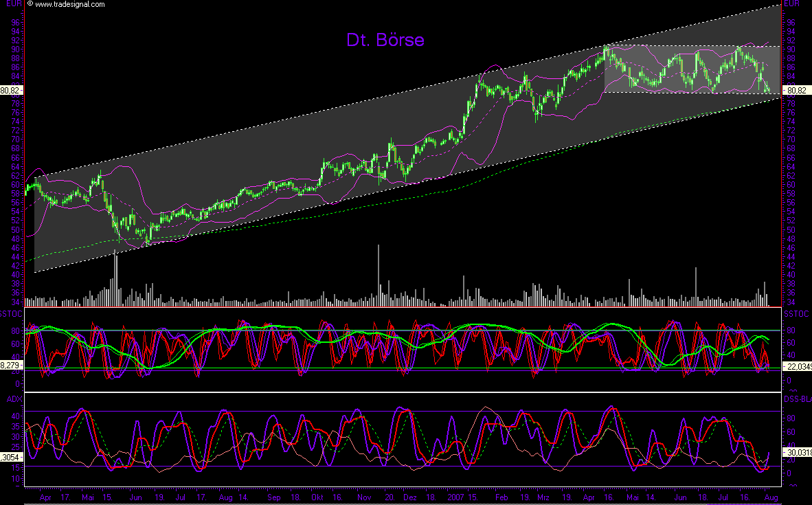Select the Aug label at timeline end
This screenshot has width=812, height=505.
click(770, 497)
